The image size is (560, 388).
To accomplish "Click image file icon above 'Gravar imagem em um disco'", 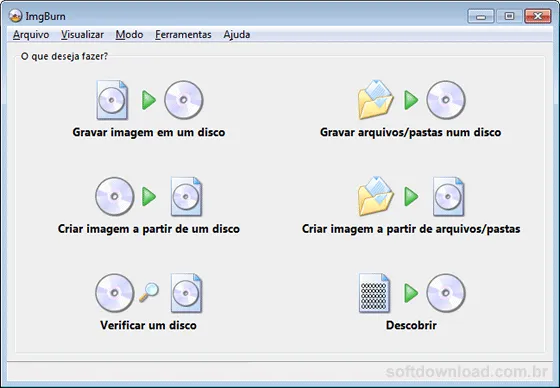I will click(x=112, y=100).
